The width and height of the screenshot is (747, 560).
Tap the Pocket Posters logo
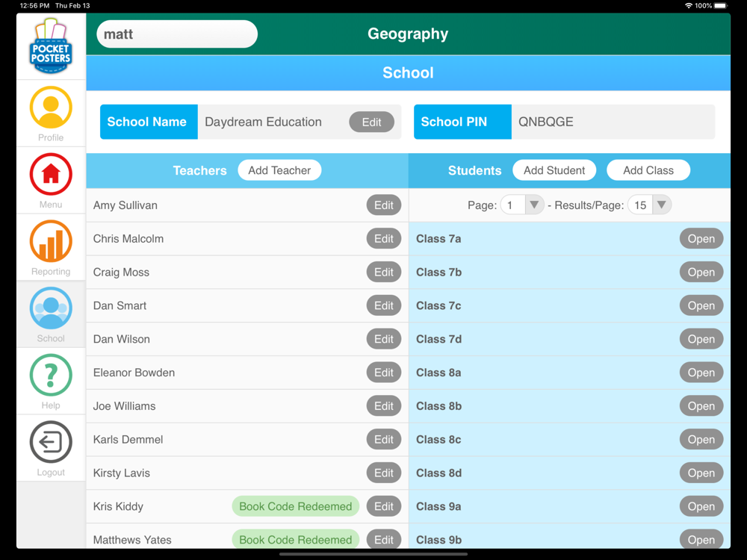(x=51, y=46)
